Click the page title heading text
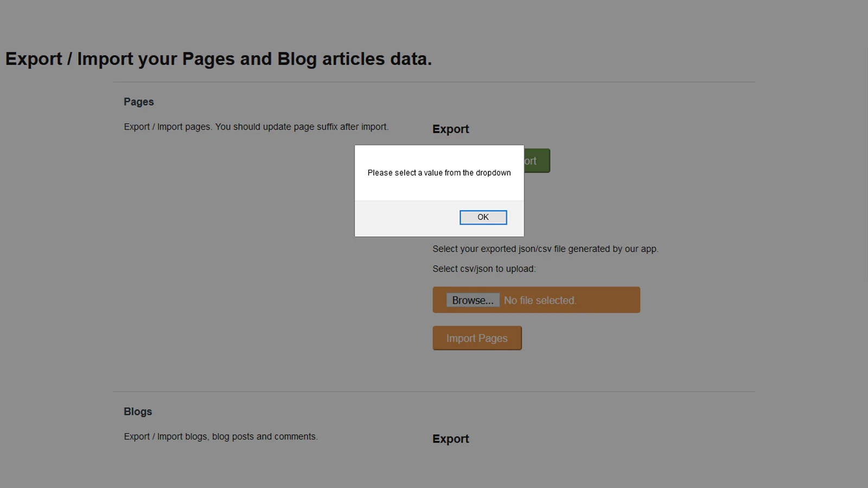 219,59
